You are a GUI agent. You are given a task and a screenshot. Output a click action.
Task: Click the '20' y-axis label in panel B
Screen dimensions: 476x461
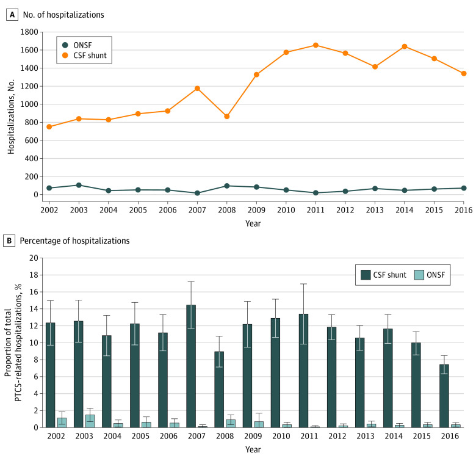[34, 258]
